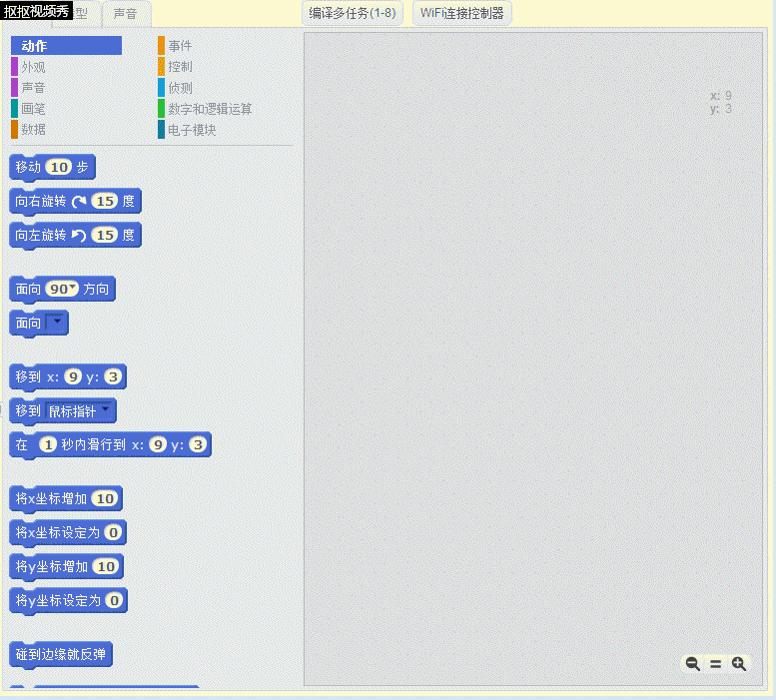776x700 pixels.
Task: Click the 向左旋转 label on its block
Action: pyautogui.click(x=41, y=236)
